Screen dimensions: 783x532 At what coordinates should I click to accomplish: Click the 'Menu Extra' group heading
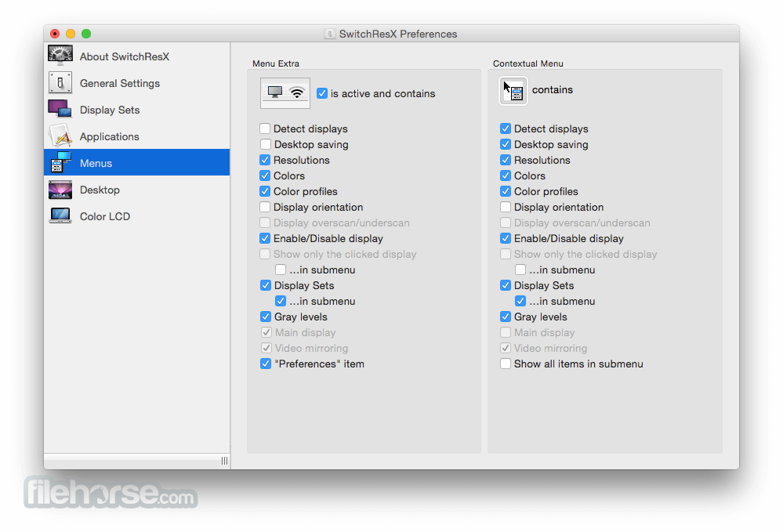276,63
